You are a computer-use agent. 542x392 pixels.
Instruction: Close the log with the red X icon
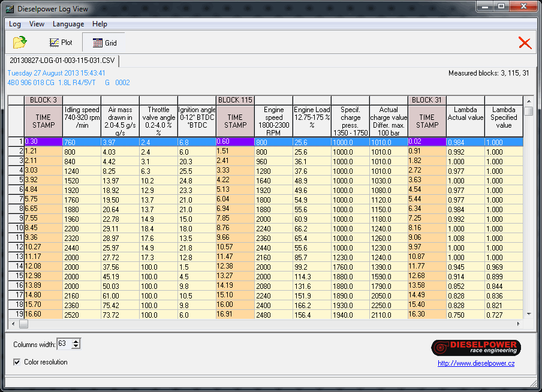tap(525, 43)
